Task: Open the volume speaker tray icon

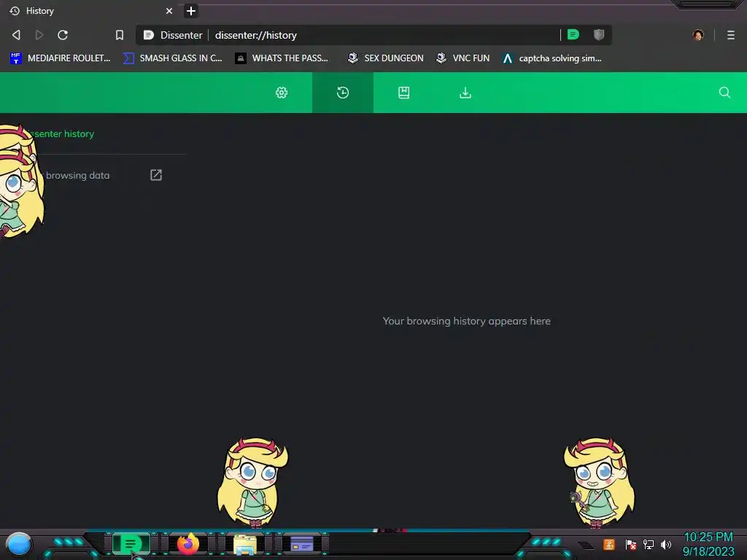Action: [665, 544]
